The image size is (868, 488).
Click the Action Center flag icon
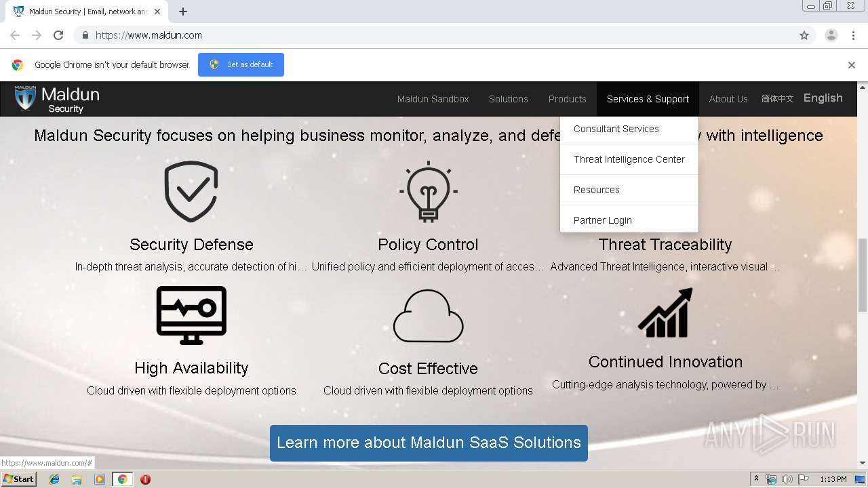(804, 479)
